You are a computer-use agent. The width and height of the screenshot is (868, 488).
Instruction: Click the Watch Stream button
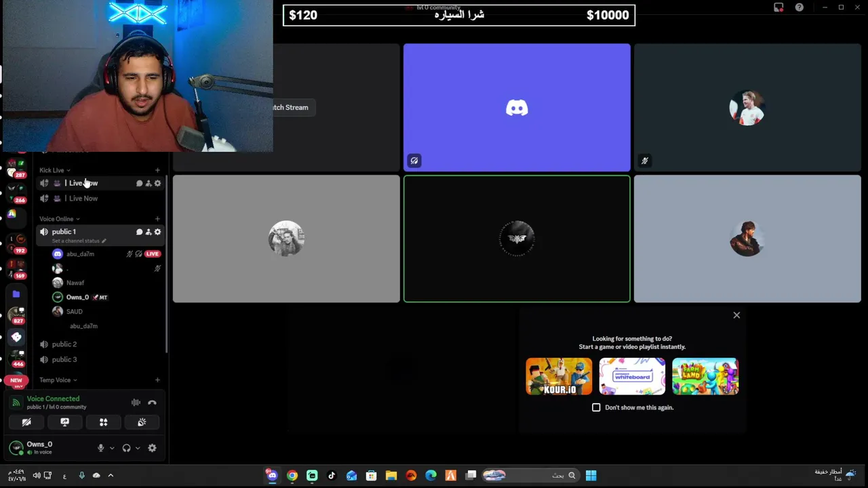coord(290,107)
